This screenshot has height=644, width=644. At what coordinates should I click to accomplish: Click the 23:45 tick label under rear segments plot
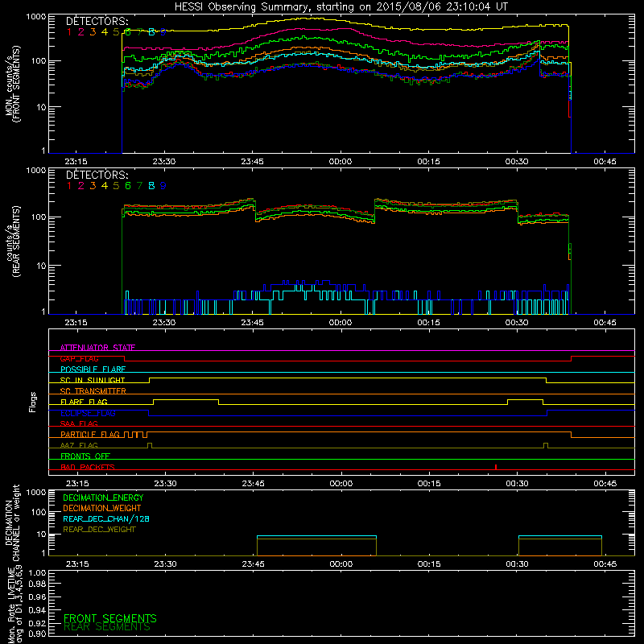(x=252, y=323)
